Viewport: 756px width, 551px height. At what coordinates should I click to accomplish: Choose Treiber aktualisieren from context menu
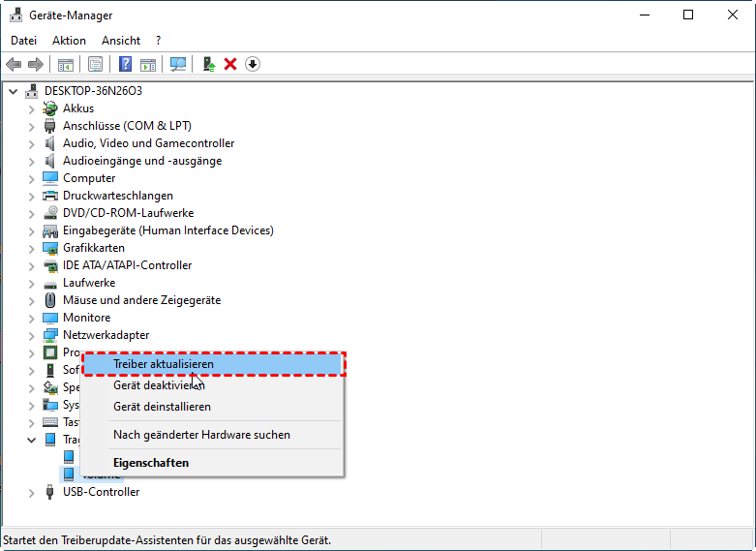[164, 364]
